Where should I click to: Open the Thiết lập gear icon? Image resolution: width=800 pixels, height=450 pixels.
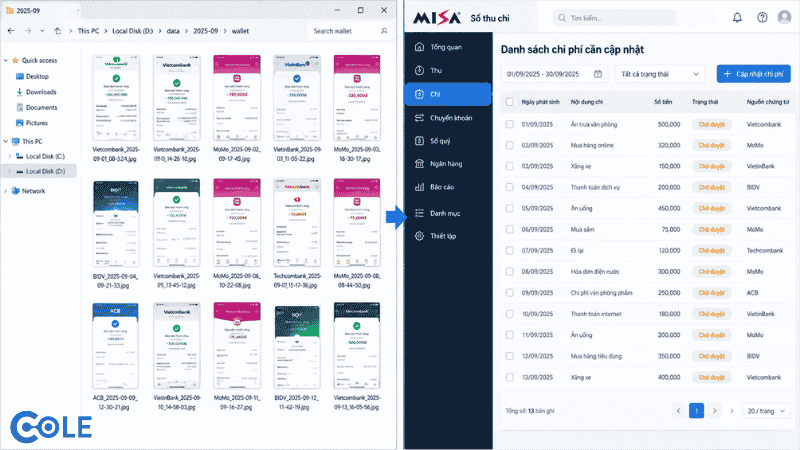click(419, 236)
